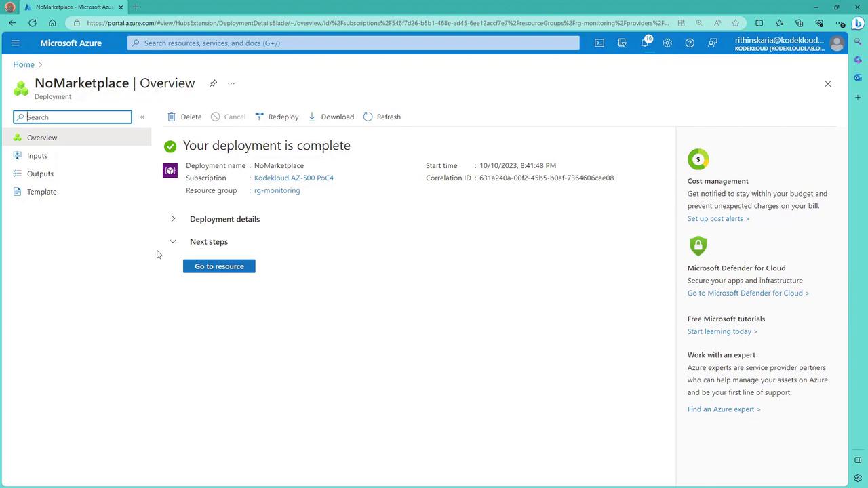Open the Kodekloud AZ-500 PoC4 subscription link
This screenshot has height=488, width=868.
[294, 178]
